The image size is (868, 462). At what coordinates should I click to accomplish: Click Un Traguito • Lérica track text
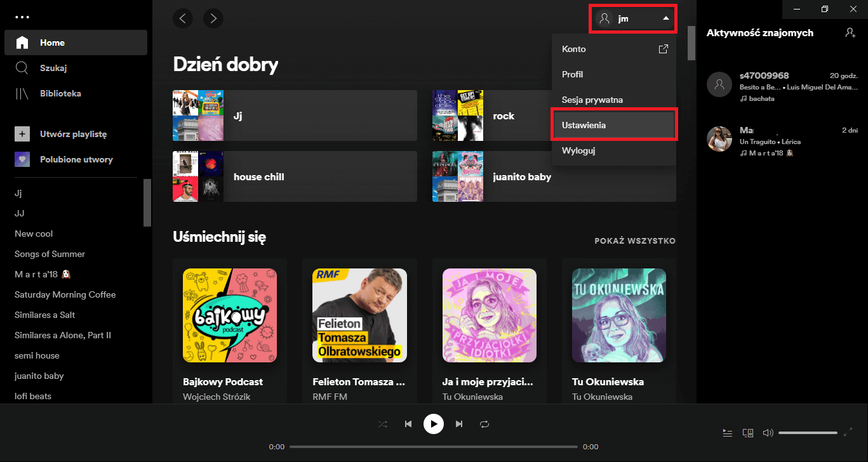pos(771,142)
